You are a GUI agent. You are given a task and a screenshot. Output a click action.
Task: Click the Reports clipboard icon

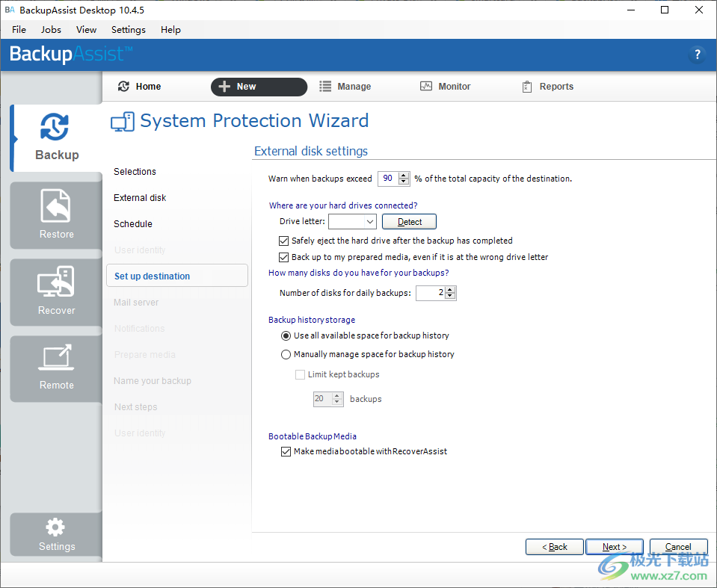527,87
